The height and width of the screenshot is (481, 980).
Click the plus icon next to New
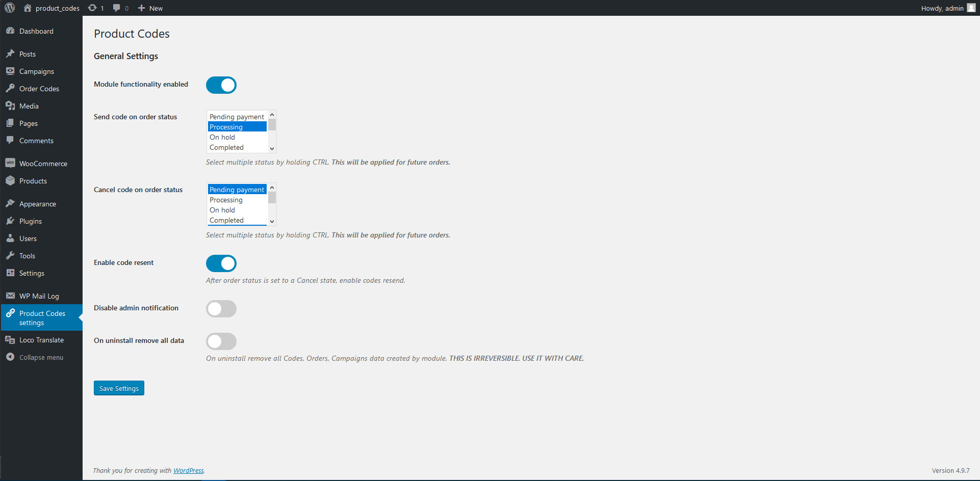[x=142, y=8]
